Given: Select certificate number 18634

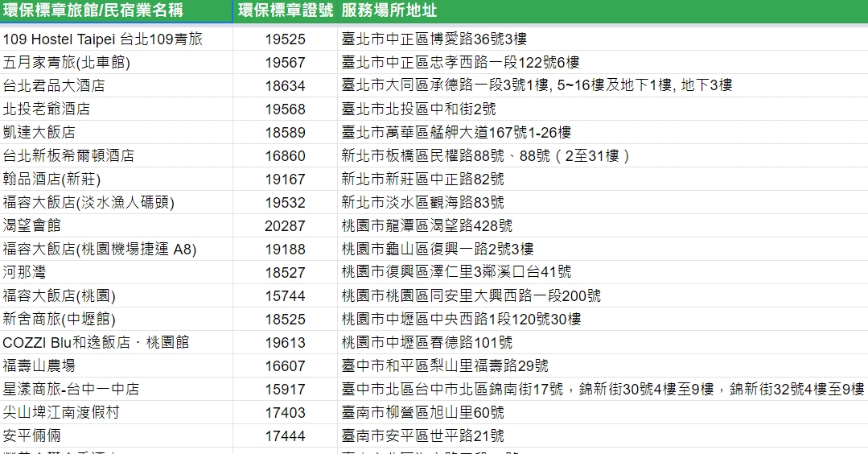Looking at the screenshot, I should (285, 85).
